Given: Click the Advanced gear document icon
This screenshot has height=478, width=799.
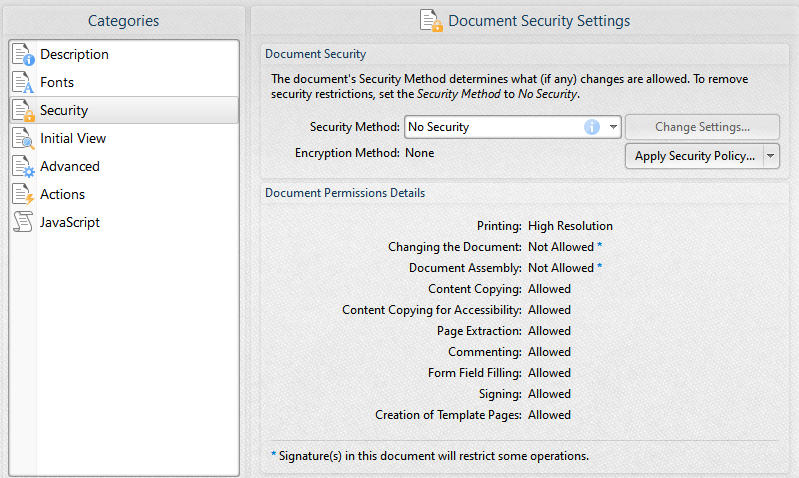Looking at the screenshot, I should coord(23,166).
